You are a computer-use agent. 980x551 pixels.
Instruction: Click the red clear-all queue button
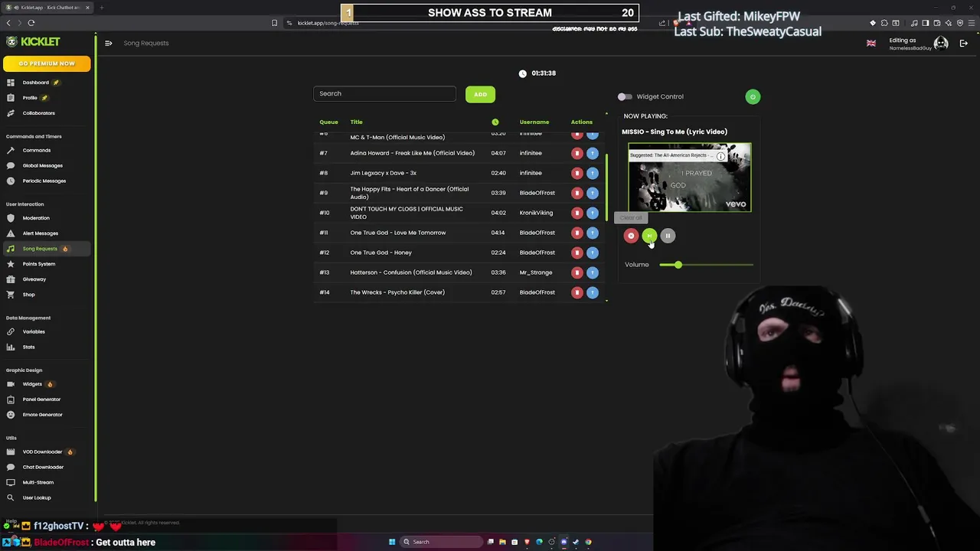(x=631, y=236)
